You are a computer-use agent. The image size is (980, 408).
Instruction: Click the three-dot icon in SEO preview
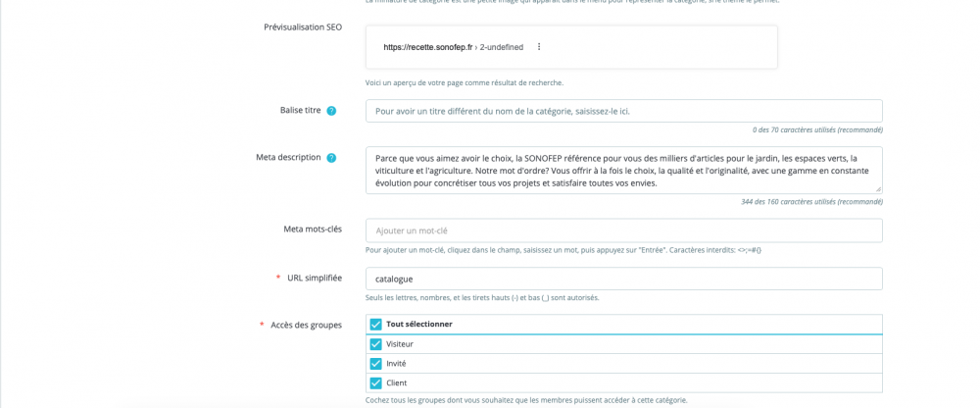539,47
